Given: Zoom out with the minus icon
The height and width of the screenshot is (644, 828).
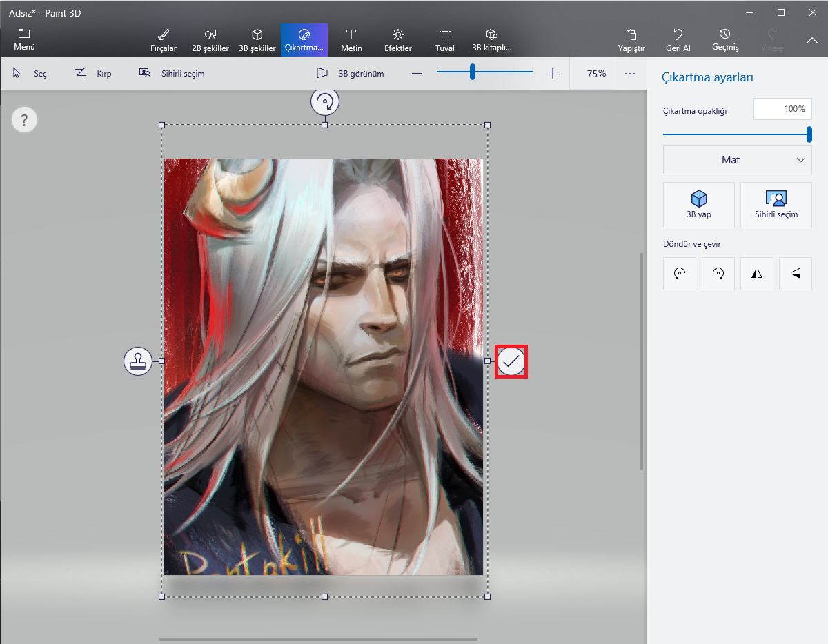Looking at the screenshot, I should click(x=417, y=74).
